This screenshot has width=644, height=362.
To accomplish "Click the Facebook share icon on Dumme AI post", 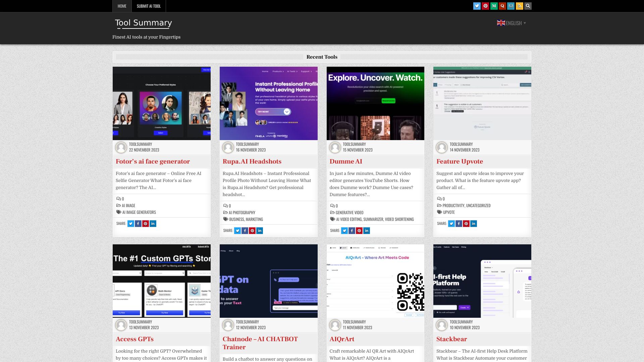I will coord(352,230).
